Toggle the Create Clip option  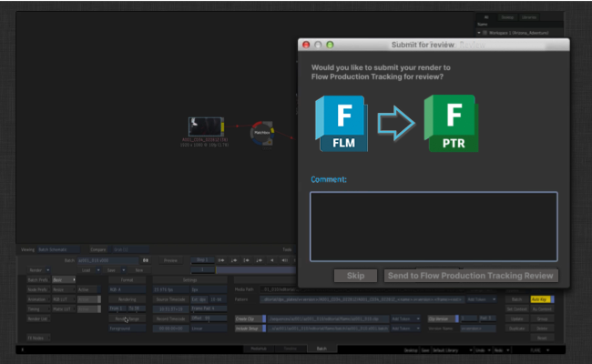point(250,318)
